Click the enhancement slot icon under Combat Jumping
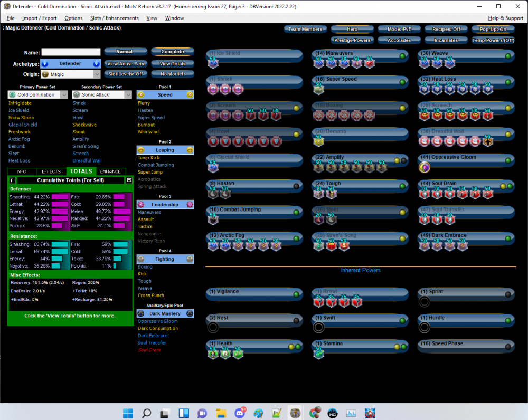The height and width of the screenshot is (420, 528). pos(213,219)
